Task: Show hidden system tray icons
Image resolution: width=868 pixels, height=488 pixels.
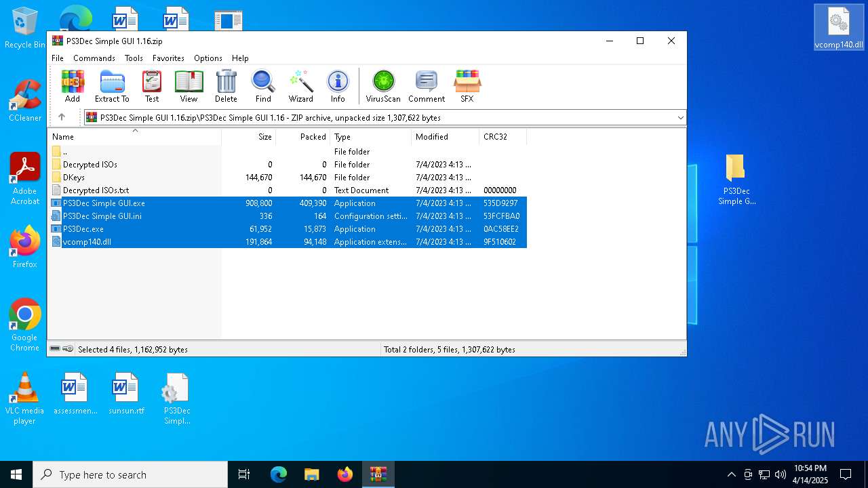Action: [x=732, y=474]
